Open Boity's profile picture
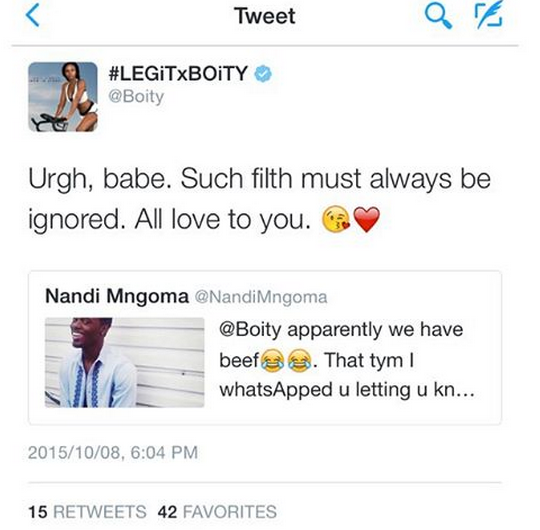 [63, 97]
